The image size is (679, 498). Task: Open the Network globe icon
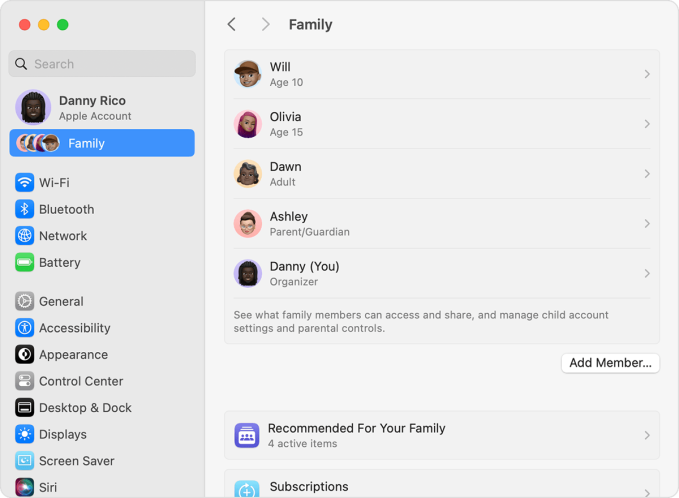point(25,236)
